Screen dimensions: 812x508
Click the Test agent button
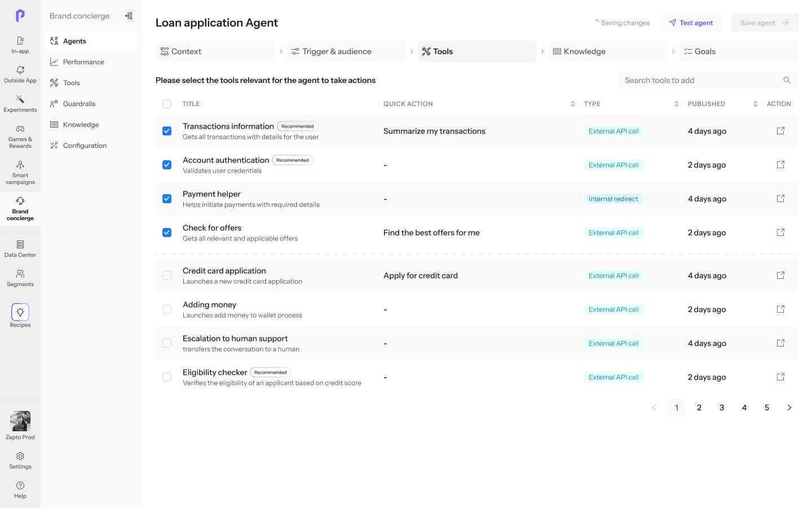point(691,23)
